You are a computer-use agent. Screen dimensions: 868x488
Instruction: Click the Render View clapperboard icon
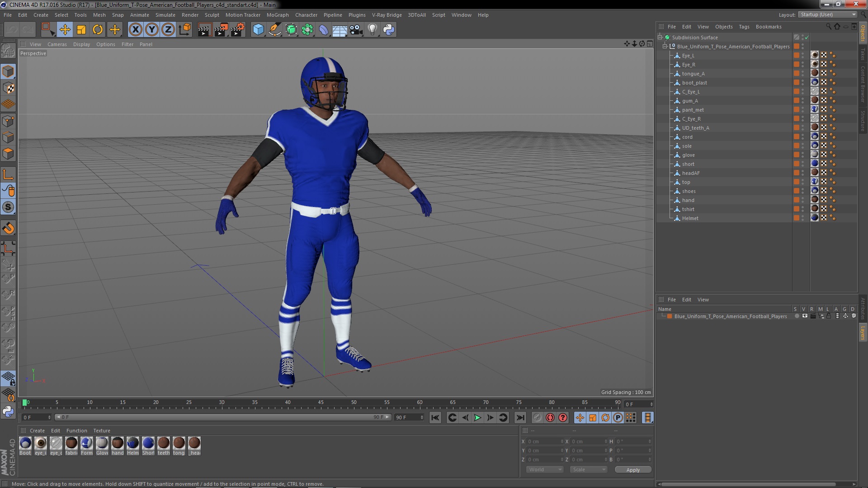[204, 30]
